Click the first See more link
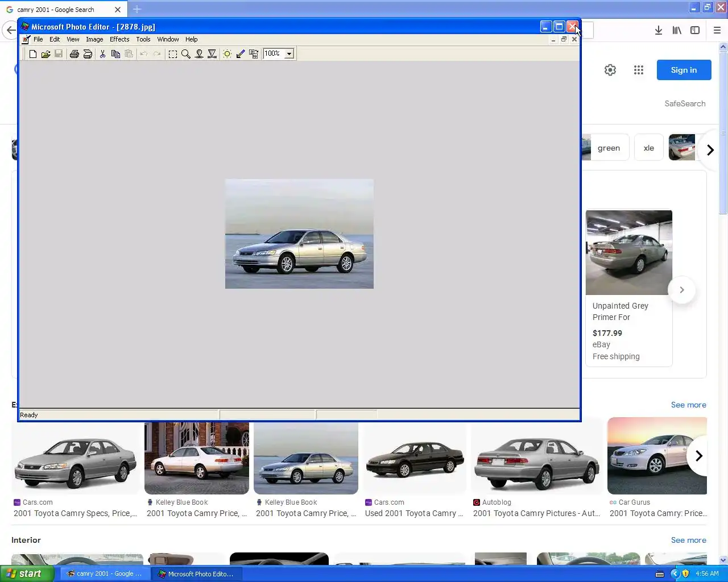 [688, 405]
